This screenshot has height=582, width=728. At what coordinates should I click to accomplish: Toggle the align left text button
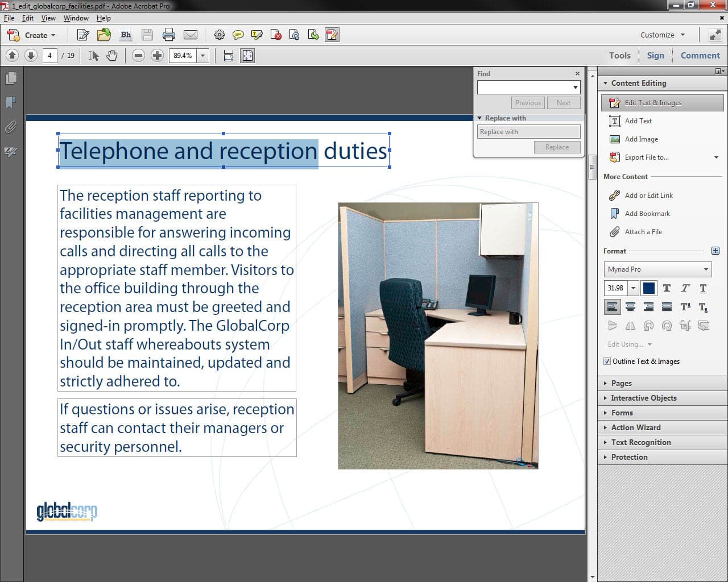point(612,307)
